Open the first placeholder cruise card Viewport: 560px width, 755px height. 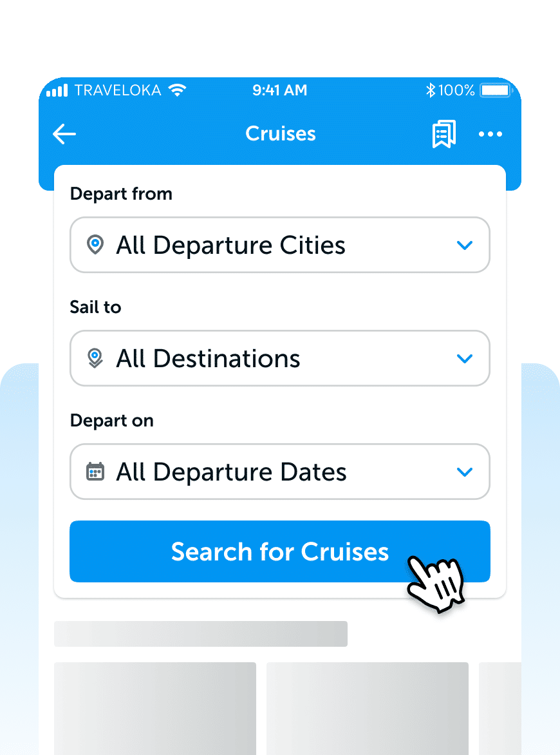pyautogui.click(x=155, y=708)
